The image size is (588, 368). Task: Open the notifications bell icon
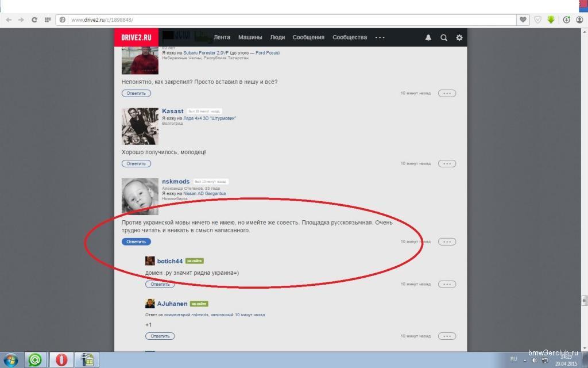tap(428, 37)
